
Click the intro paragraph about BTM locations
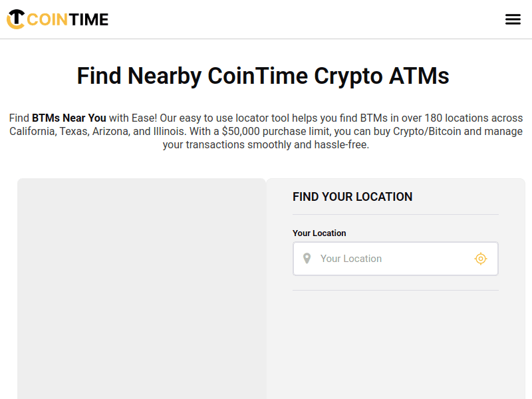pos(266,131)
